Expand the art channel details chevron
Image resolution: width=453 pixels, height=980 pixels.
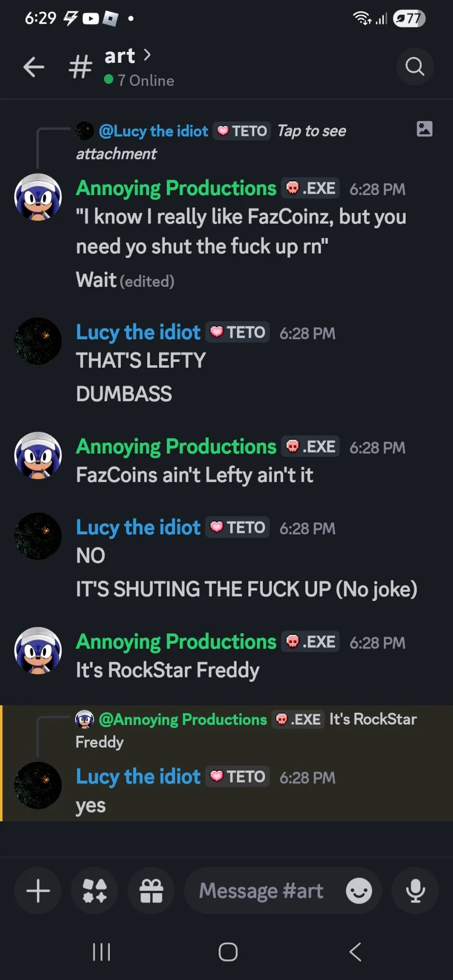click(x=147, y=55)
